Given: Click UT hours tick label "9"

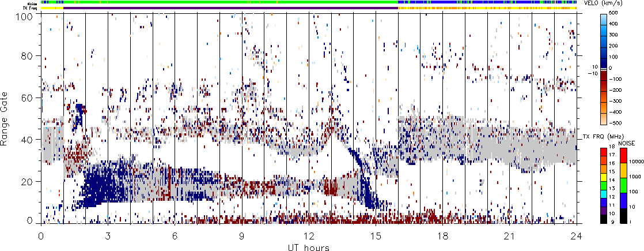Looking at the screenshot, I should (x=242, y=236).
